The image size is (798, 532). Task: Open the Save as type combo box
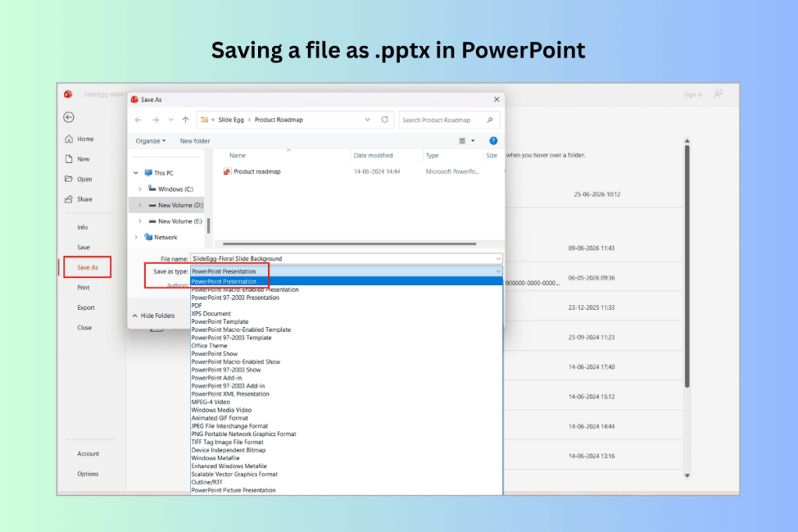click(346, 272)
